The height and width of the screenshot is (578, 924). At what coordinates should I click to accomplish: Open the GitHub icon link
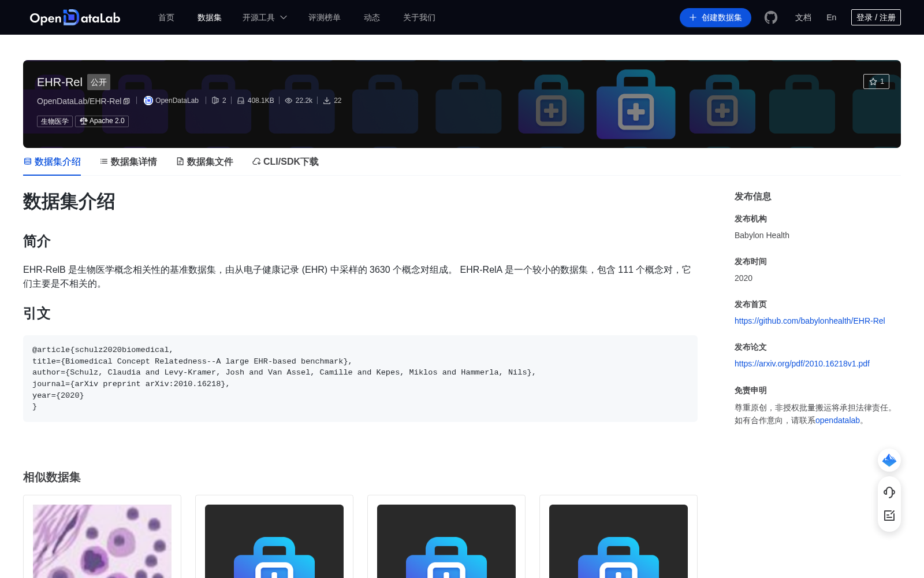click(x=770, y=17)
